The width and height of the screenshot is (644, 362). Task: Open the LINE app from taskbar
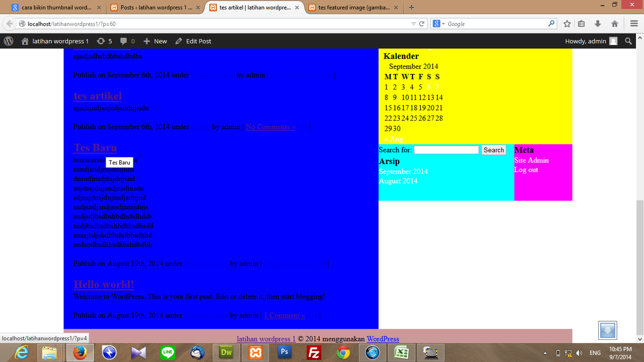tap(168, 353)
